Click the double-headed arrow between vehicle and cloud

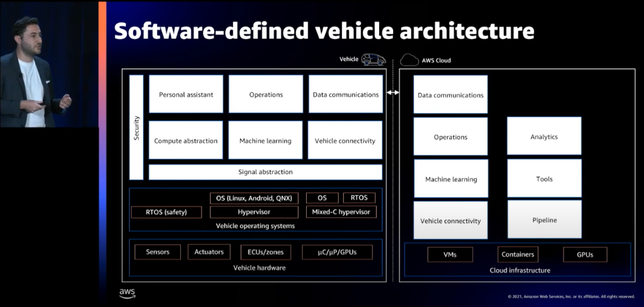(x=393, y=92)
